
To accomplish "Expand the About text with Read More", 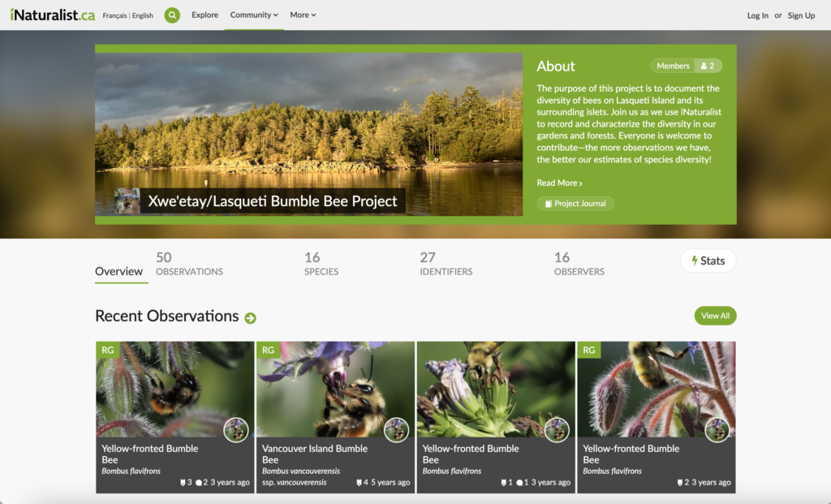I will click(559, 183).
